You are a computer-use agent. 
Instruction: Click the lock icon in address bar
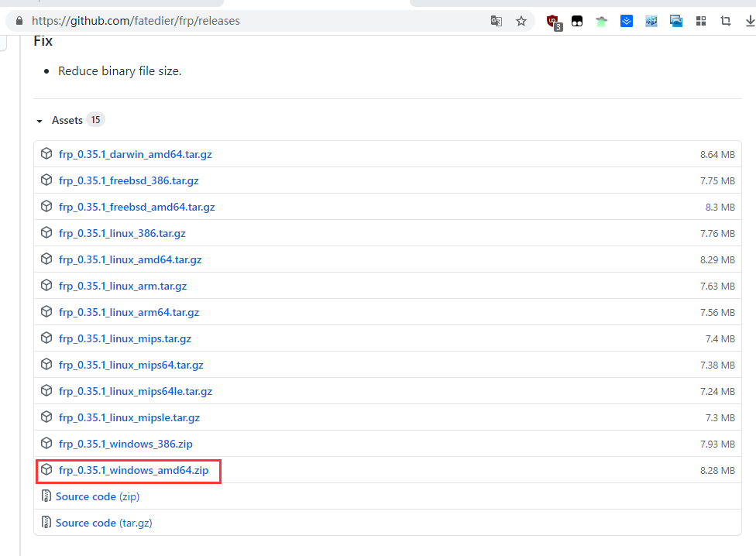tap(19, 21)
